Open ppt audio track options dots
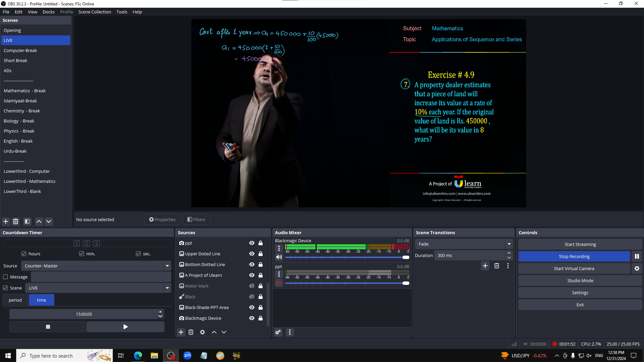The width and height of the screenshot is (644, 362). [279, 274]
